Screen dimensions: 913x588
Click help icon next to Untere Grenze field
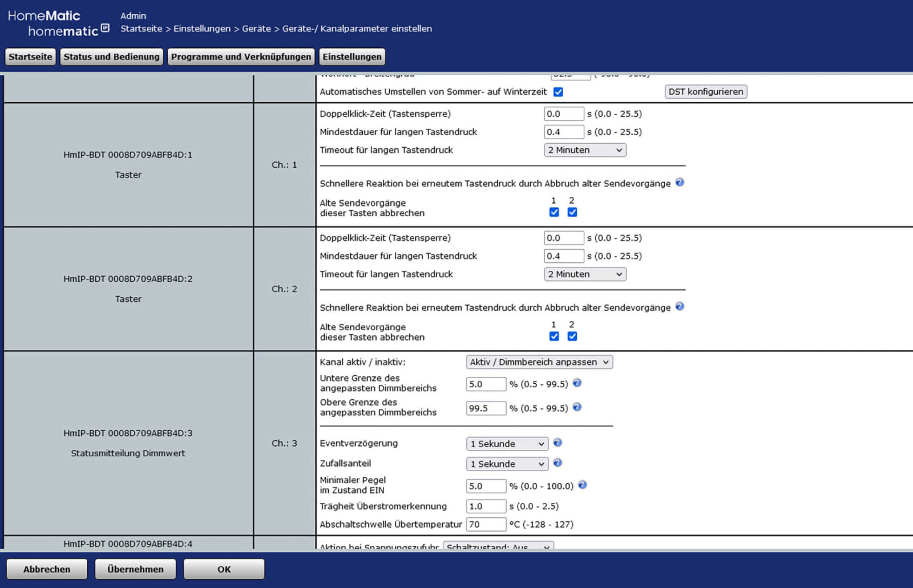pyautogui.click(x=577, y=383)
